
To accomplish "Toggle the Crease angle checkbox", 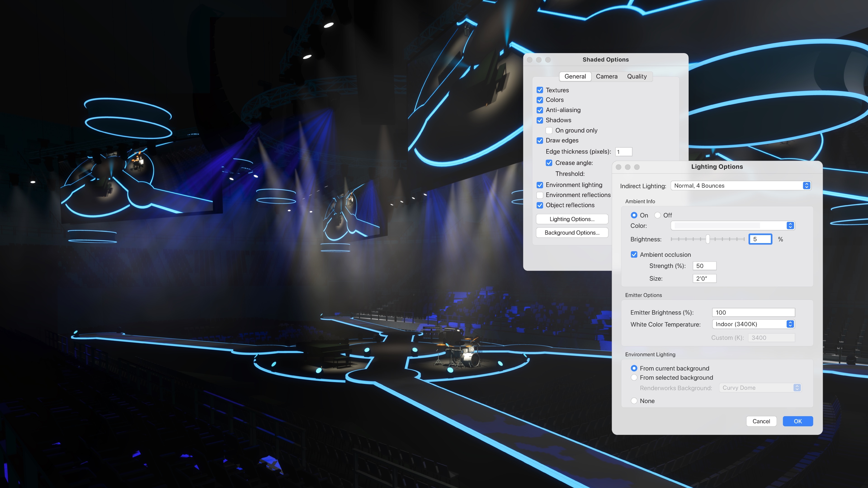I will pyautogui.click(x=549, y=163).
